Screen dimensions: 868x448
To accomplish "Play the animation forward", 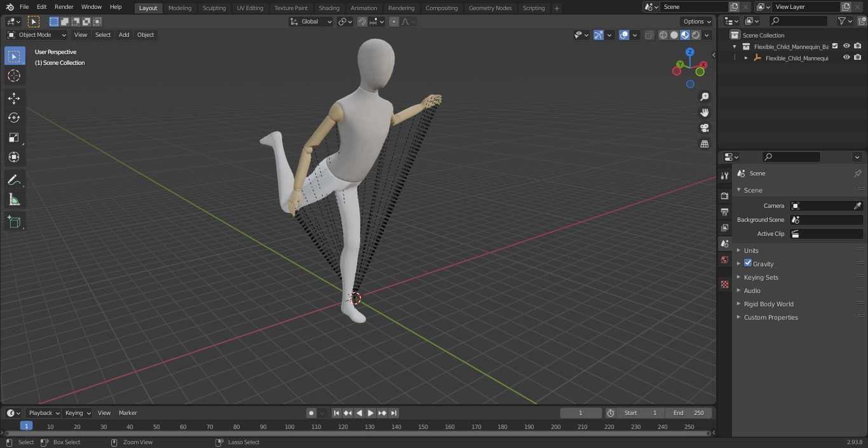I will coord(370,413).
